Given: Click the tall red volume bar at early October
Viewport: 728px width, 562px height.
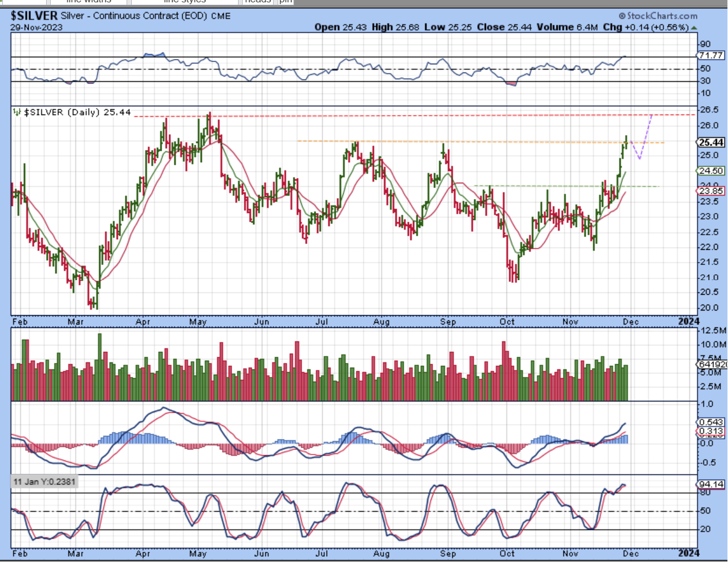Looking at the screenshot, I should [x=504, y=371].
